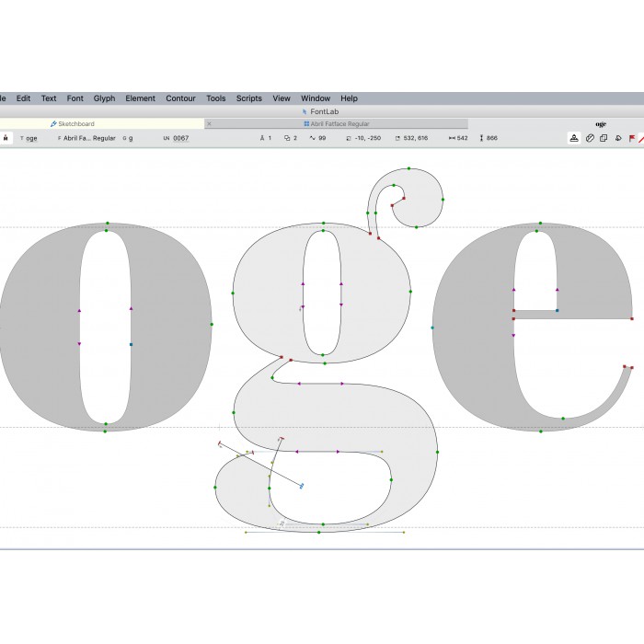Click the layer count icon showing 1
Image resolution: width=644 pixels, height=644 pixels.
click(x=265, y=138)
